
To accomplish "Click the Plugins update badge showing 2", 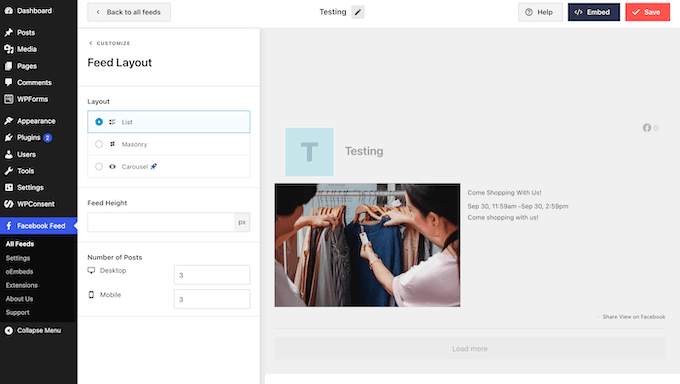I will point(47,138).
